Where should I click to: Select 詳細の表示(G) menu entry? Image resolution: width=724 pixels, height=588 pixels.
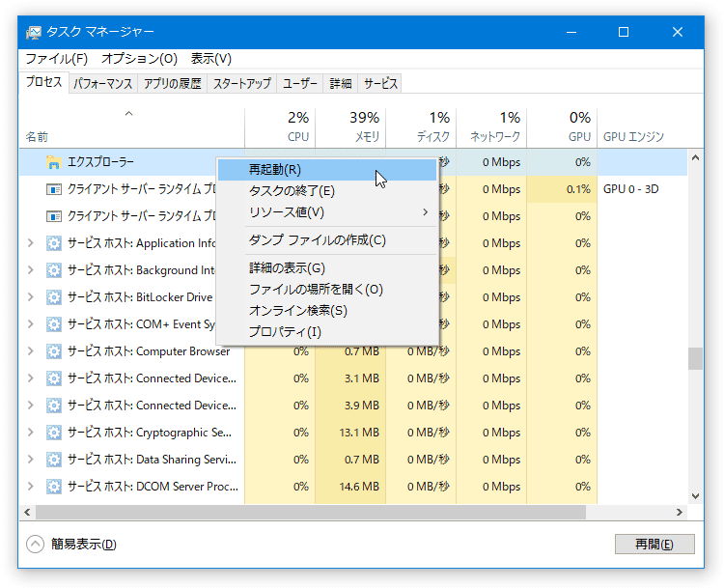click(x=327, y=267)
